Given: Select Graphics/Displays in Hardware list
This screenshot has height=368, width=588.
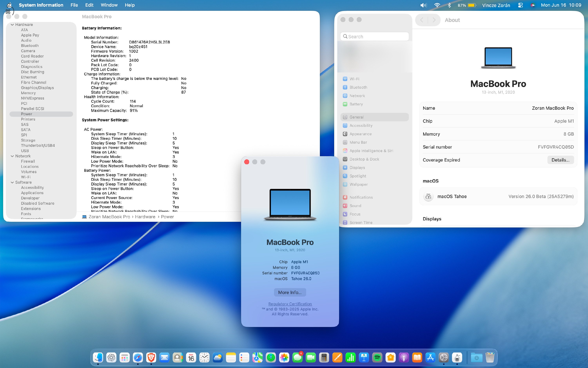Looking at the screenshot, I should (x=37, y=88).
